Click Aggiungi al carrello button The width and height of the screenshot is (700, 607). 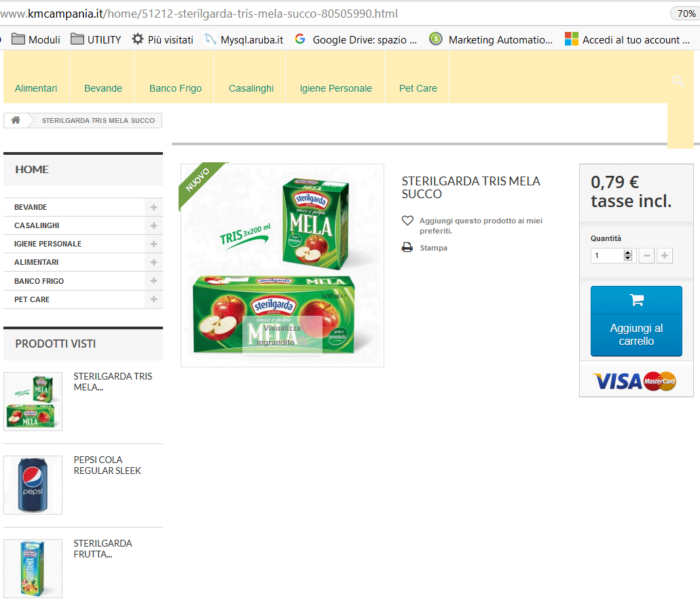tap(636, 321)
